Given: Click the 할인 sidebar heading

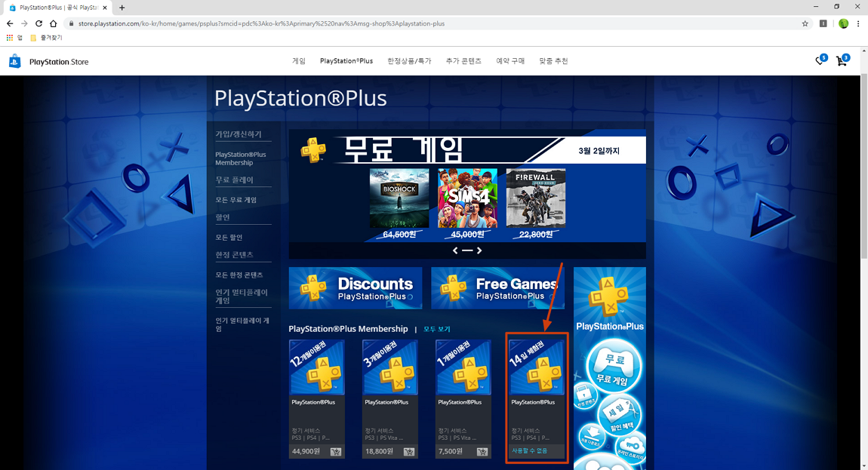Looking at the screenshot, I should pos(223,217).
